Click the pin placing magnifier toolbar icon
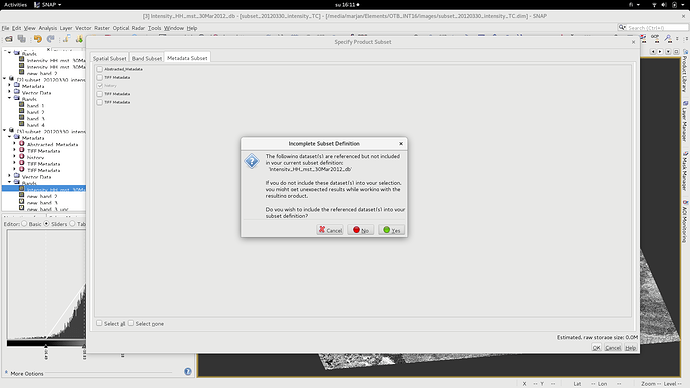Image resolution: width=690 pixels, height=388 pixels. (x=668, y=39)
